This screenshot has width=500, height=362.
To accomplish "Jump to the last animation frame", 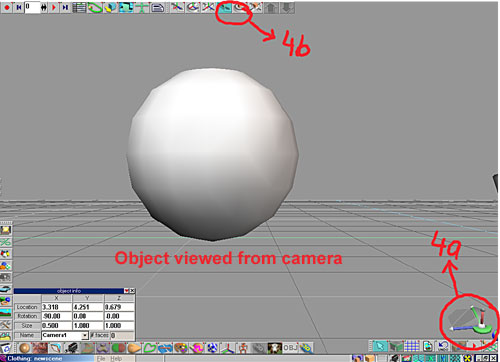I will click(65, 7).
